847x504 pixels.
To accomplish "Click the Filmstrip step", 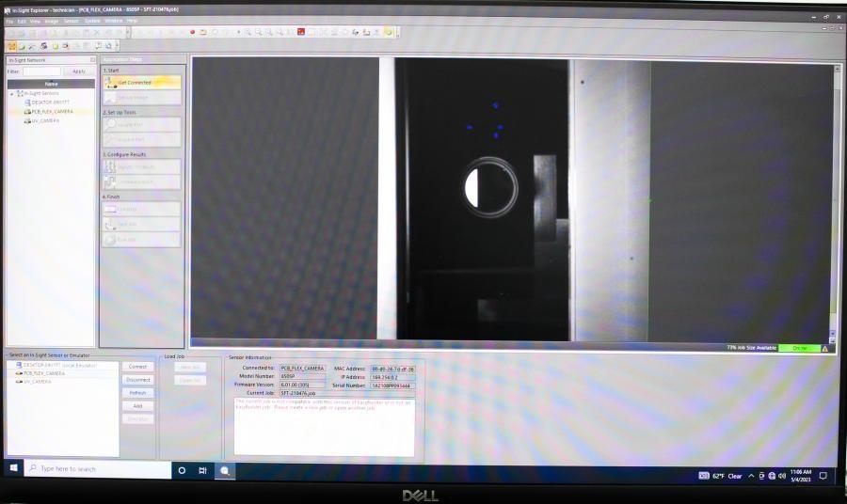I will click(x=142, y=209).
